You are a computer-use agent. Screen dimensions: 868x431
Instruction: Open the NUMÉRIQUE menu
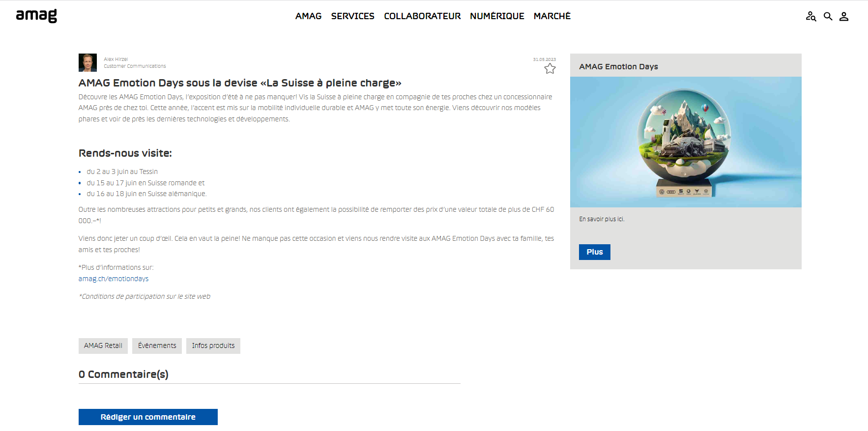point(497,16)
